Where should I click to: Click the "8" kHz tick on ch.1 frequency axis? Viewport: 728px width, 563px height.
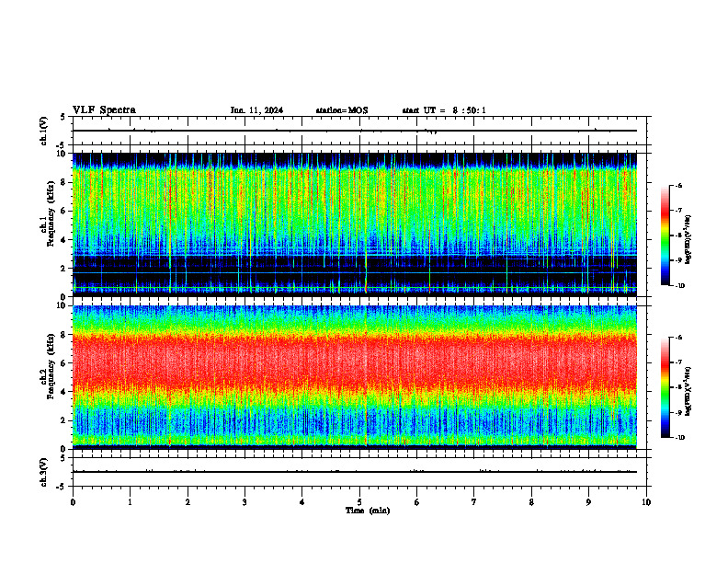(x=63, y=182)
